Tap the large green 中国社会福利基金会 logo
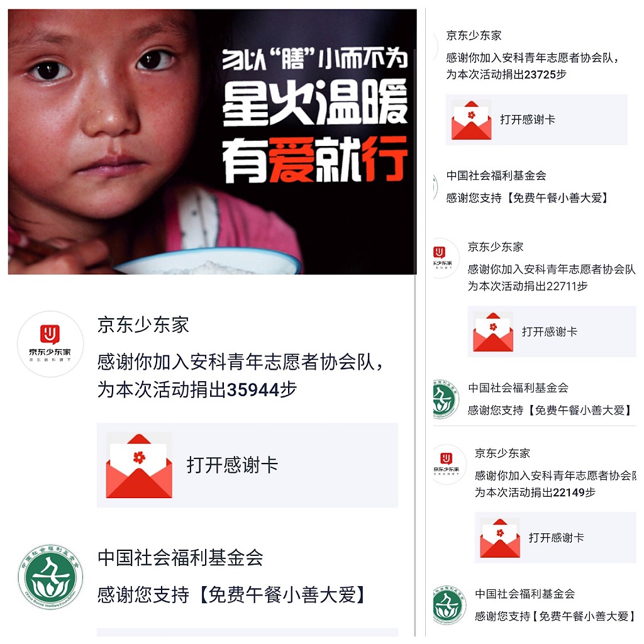Viewport: 644px width, 644px height. point(50,577)
